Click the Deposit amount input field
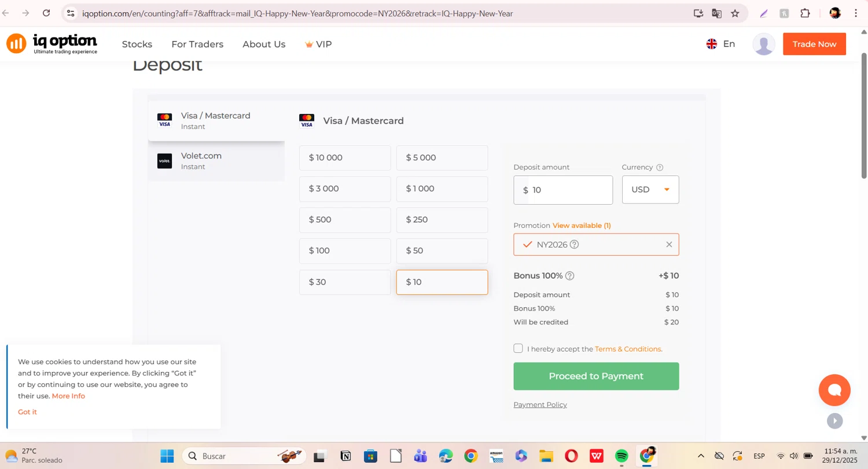 (563, 190)
